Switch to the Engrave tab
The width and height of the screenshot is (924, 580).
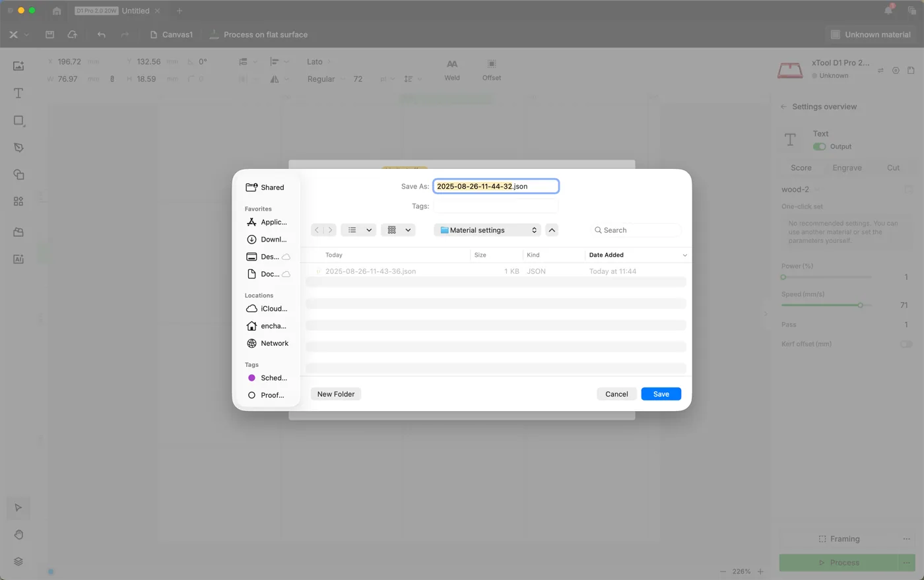point(847,168)
